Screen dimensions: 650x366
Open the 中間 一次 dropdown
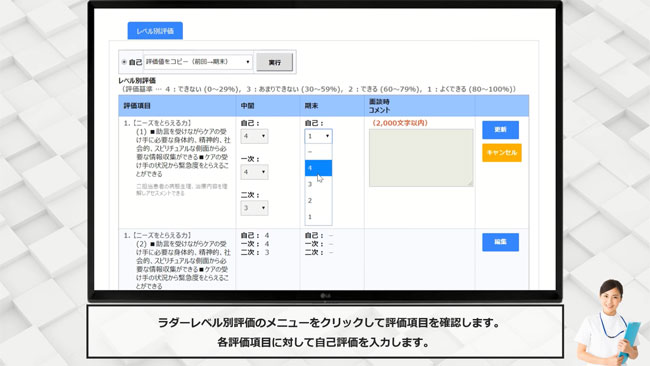(x=254, y=172)
